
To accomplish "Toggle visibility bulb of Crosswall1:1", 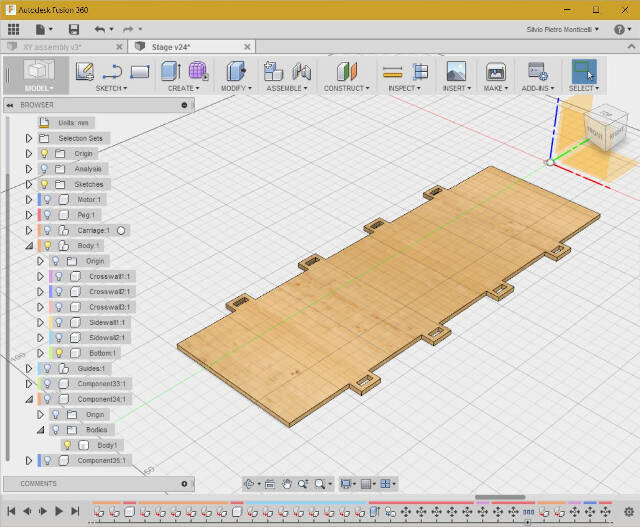I will coord(59,276).
